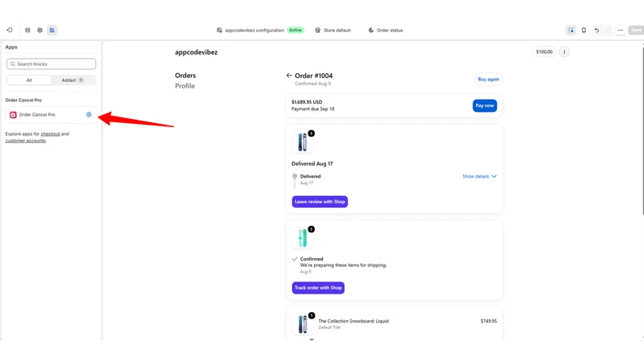Select the Apps panel icon
Viewport: 644px width, 362px height.
tap(52, 30)
